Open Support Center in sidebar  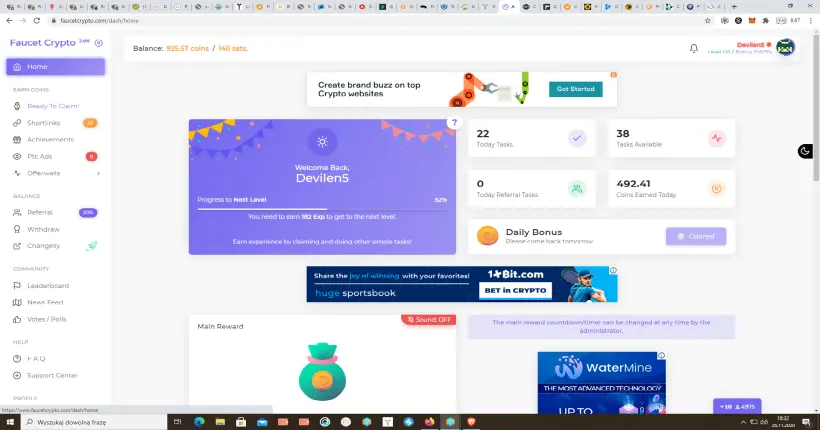(x=52, y=376)
